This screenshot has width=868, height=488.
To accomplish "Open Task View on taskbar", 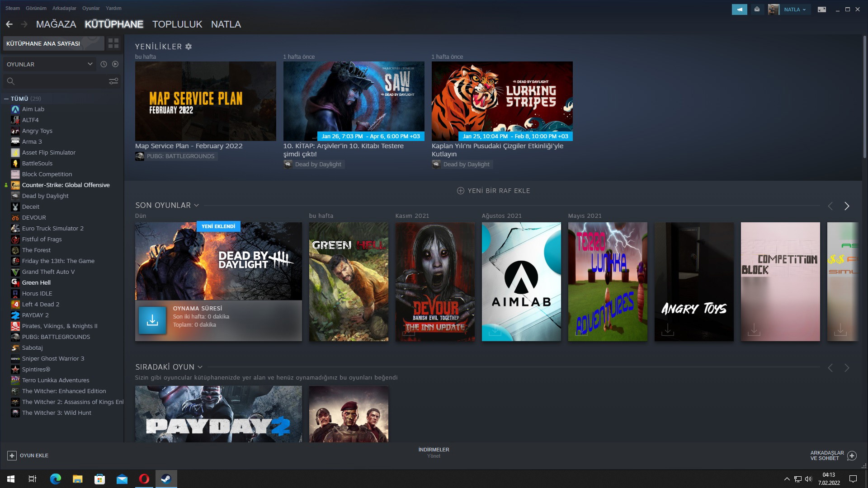I will [x=33, y=479].
